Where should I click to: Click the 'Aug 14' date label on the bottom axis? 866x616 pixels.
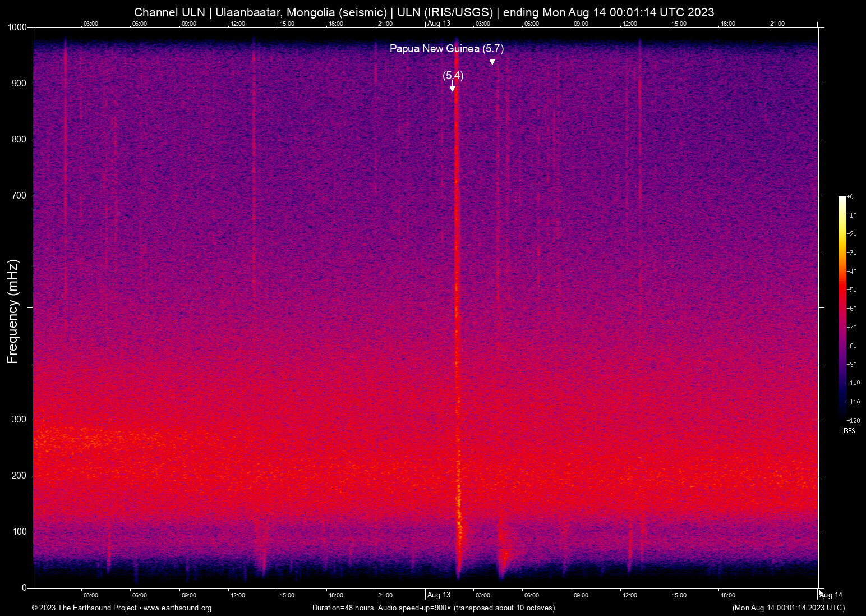pos(831,595)
